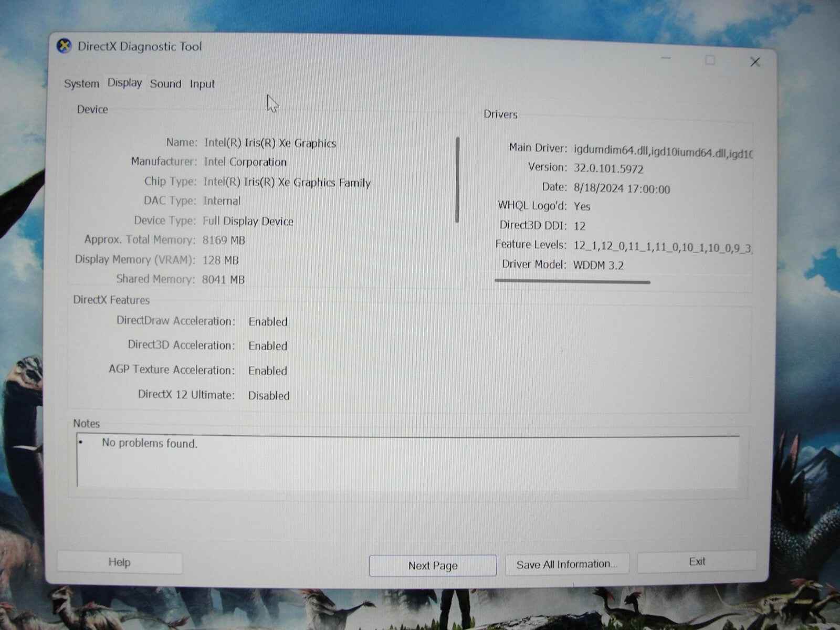Image resolution: width=840 pixels, height=630 pixels.
Task: Click the DirectX Diagnostic Tool icon in title bar
Action: 64,46
